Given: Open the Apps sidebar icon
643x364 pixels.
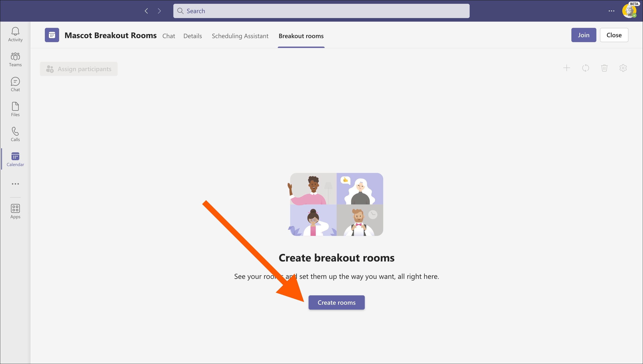Looking at the screenshot, I should coord(15,211).
